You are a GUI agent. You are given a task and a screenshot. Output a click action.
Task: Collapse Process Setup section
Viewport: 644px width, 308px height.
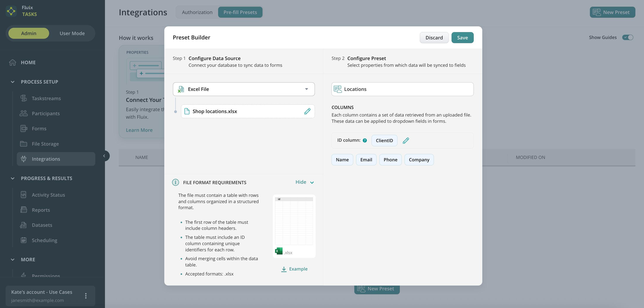13,82
